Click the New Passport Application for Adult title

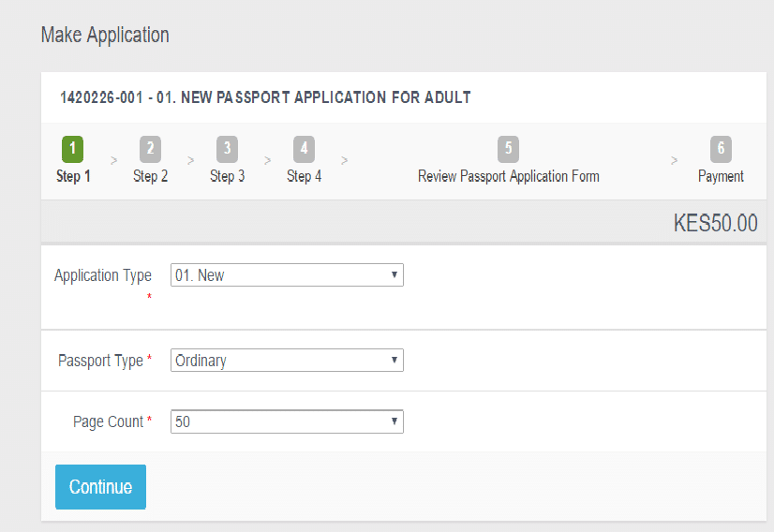(265, 97)
